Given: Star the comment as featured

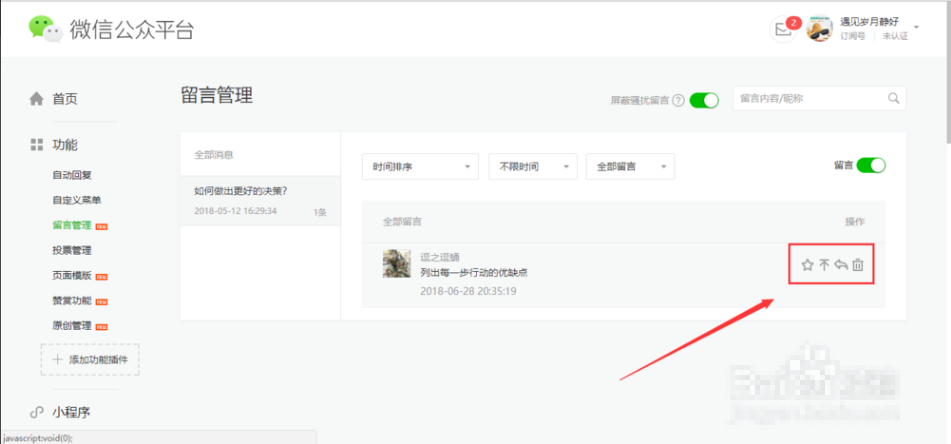Looking at the screenshot, I should tap(807, 265).
